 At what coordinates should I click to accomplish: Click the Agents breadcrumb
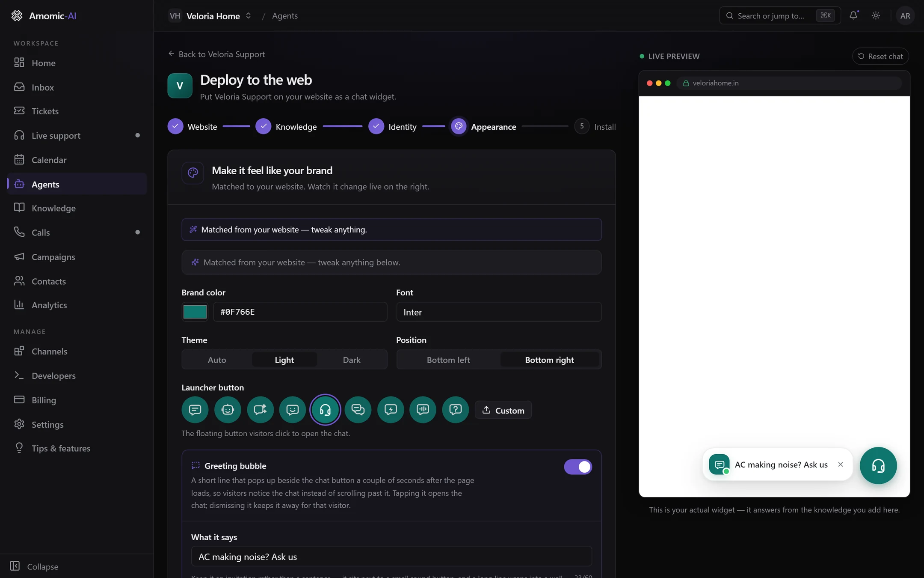(285, 16)
